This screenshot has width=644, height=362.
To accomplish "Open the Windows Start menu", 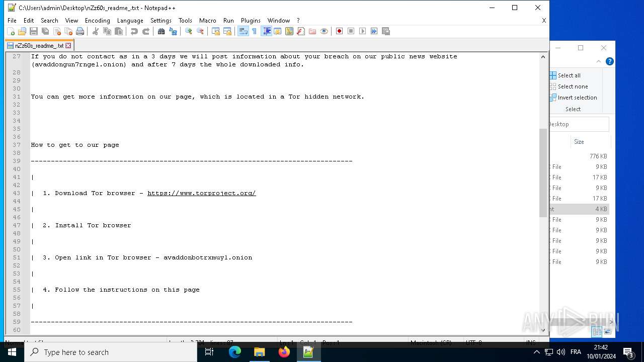I will [x=12, y=352].
